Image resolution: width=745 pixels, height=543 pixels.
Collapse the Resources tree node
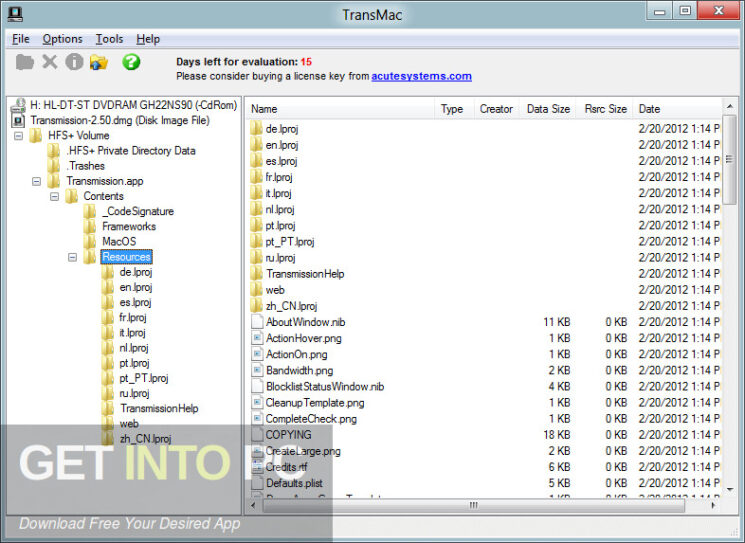point(72,257)
